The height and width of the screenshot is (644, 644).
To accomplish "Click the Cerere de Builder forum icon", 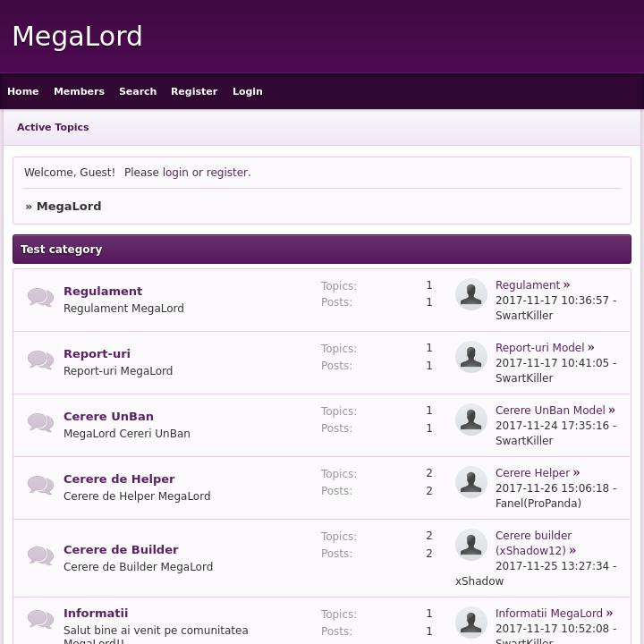I will coord(40,555).
